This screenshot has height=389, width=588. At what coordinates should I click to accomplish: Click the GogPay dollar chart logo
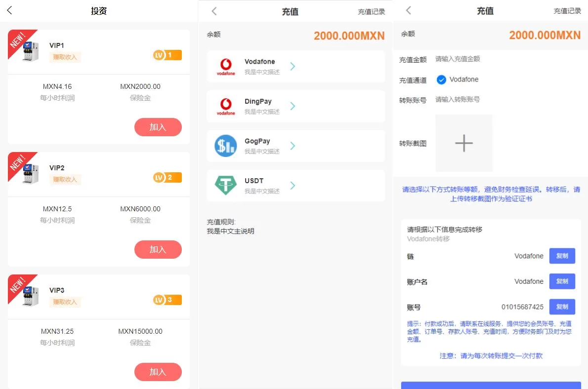click(x=226, y=146)
